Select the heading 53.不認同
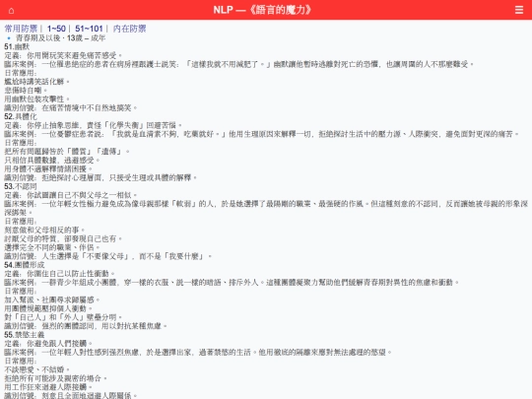This screenshot has height=399, width=532. click(21, 186)
